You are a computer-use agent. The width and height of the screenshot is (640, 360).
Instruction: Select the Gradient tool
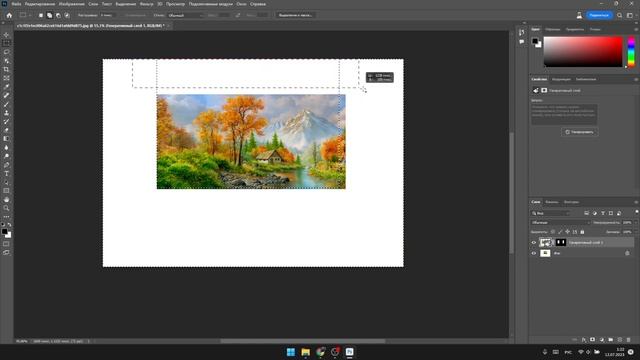(x=6, y=139)
